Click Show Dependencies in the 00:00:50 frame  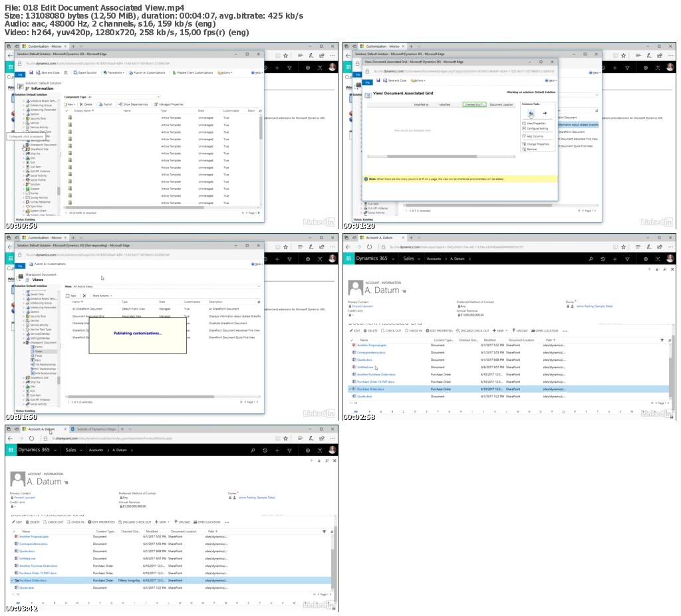(x=133, y=104)
